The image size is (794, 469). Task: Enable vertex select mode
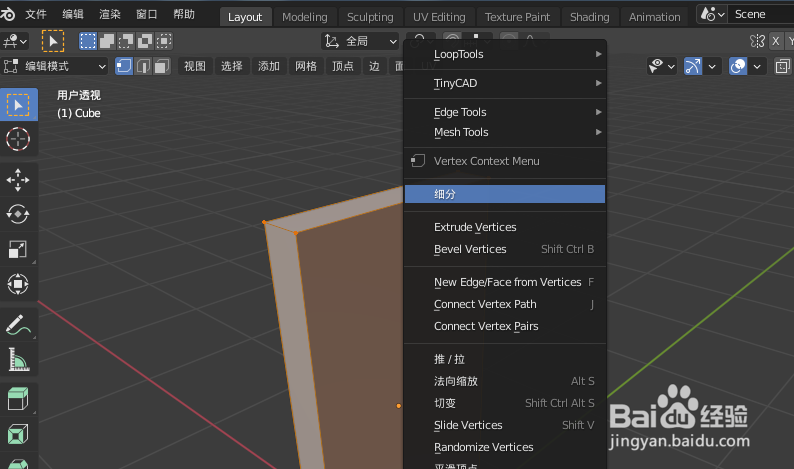coord(124,66)
